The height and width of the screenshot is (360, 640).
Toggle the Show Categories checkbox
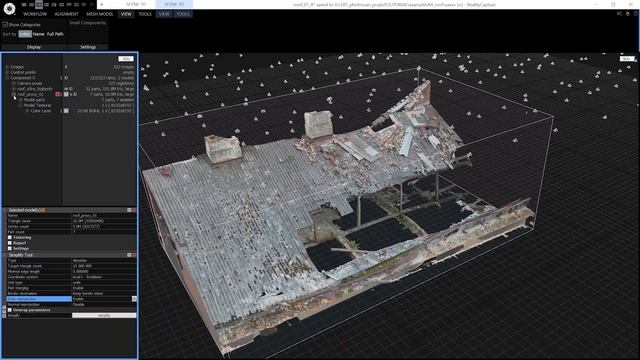5,25
